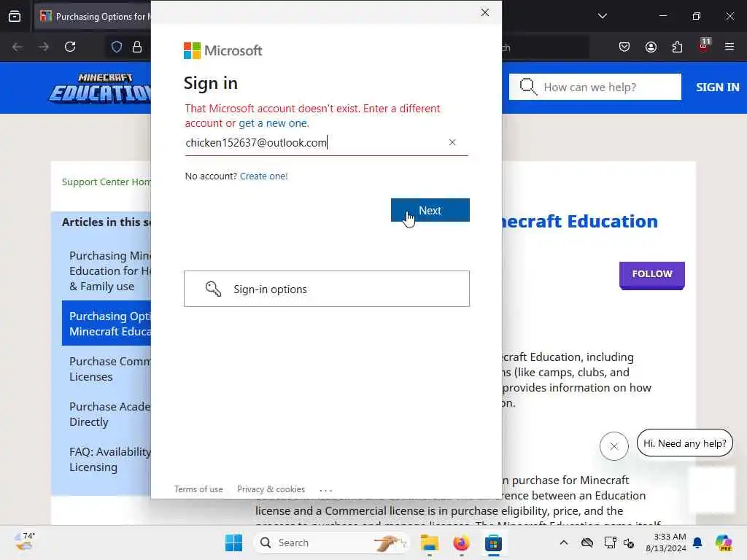The width and height of the screenshot is (747, 560).
Task: Open Purchase Academic Directly article
Action: [110, 414]
